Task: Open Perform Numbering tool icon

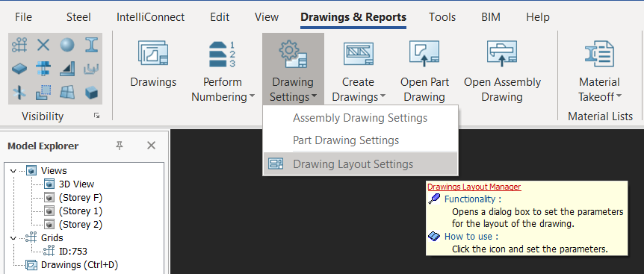Action: click(x=222, y=54)
